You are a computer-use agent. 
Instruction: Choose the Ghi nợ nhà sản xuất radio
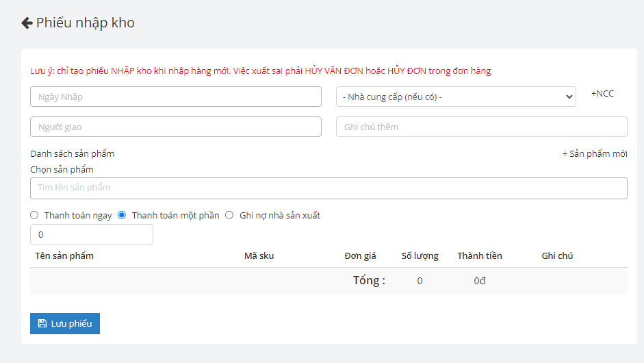(229, 215)
